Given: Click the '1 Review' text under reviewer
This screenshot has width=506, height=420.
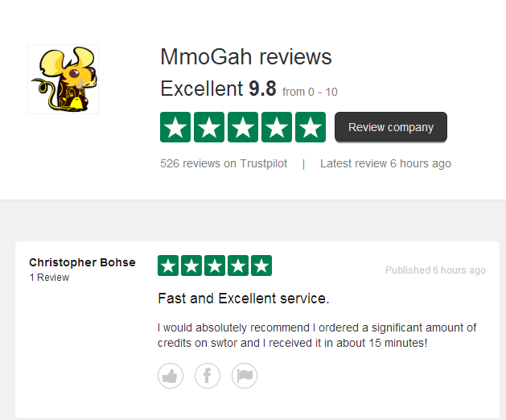Looking at the screenshot, I should (x=49, y=278).
